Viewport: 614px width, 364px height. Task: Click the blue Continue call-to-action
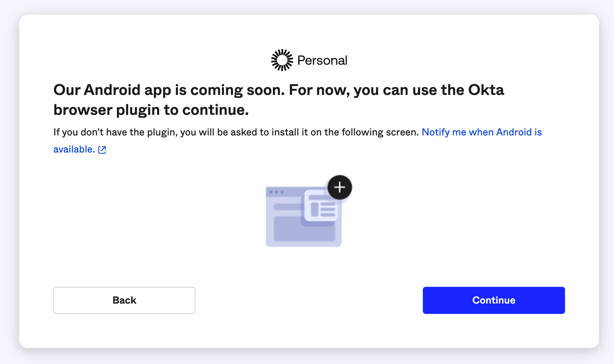[493, 300]
